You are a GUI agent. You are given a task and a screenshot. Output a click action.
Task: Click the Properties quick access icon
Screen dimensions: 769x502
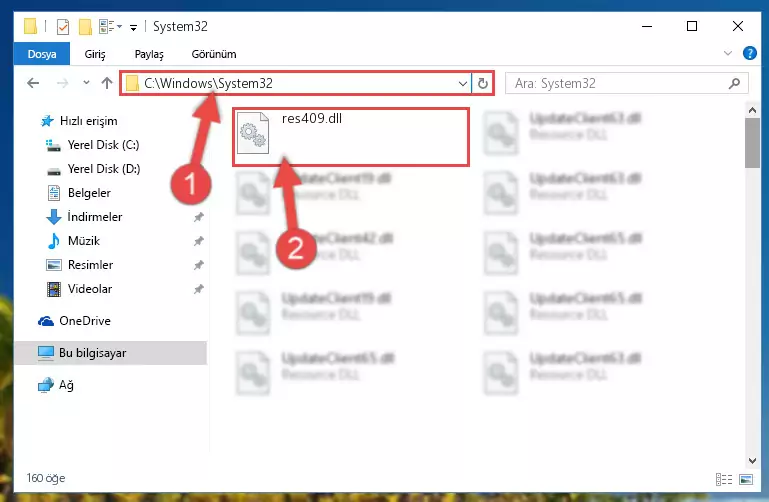pyautogui.click(x=63, y=26)
